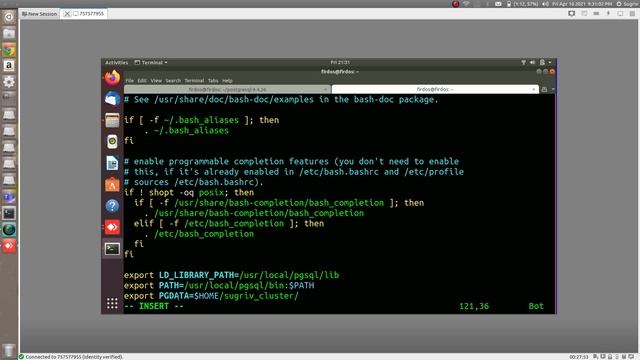Click 'if ! shopt -oq posix; then' line
The height and width of the screenshot is (360, 640).
[189, 192]
